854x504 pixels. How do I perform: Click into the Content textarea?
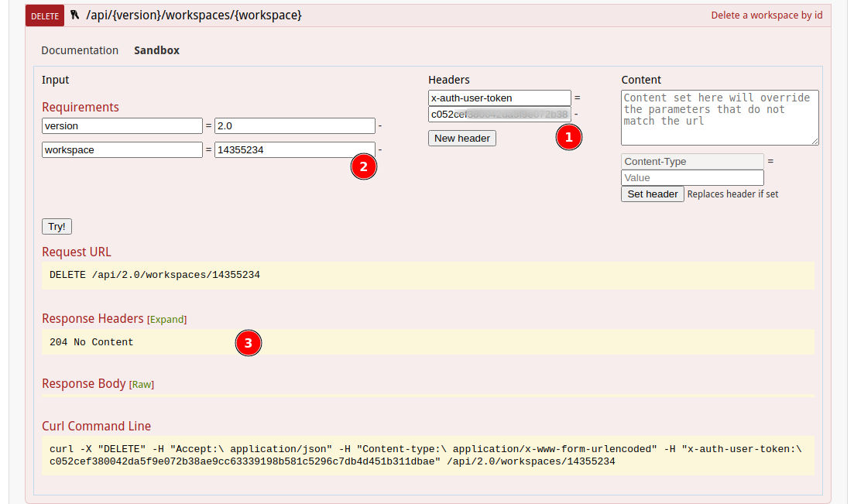[x=719, y=118]
